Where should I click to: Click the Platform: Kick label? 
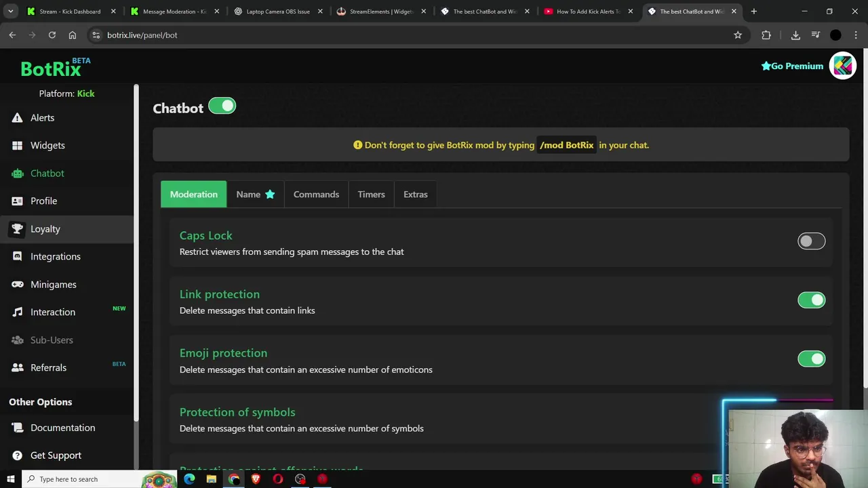66,94
